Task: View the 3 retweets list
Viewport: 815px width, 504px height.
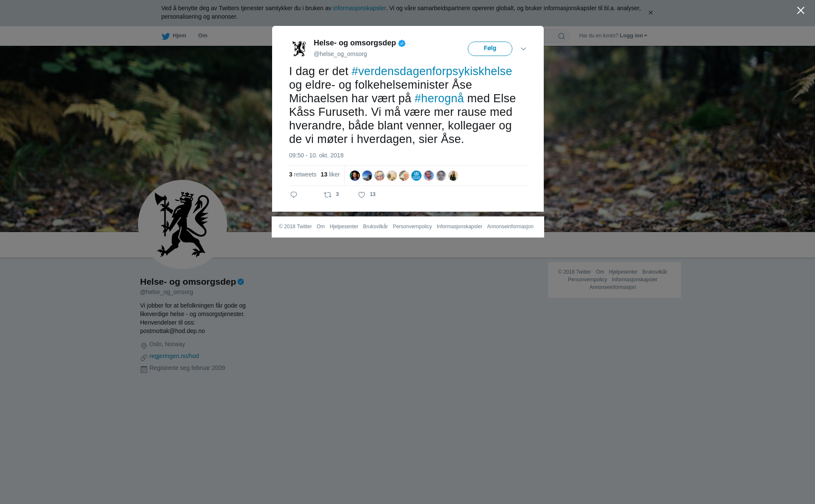Action: coord(303,174)
